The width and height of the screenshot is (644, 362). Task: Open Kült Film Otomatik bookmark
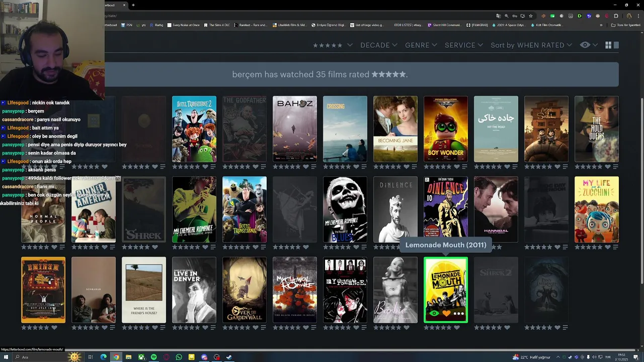(546, 25)
